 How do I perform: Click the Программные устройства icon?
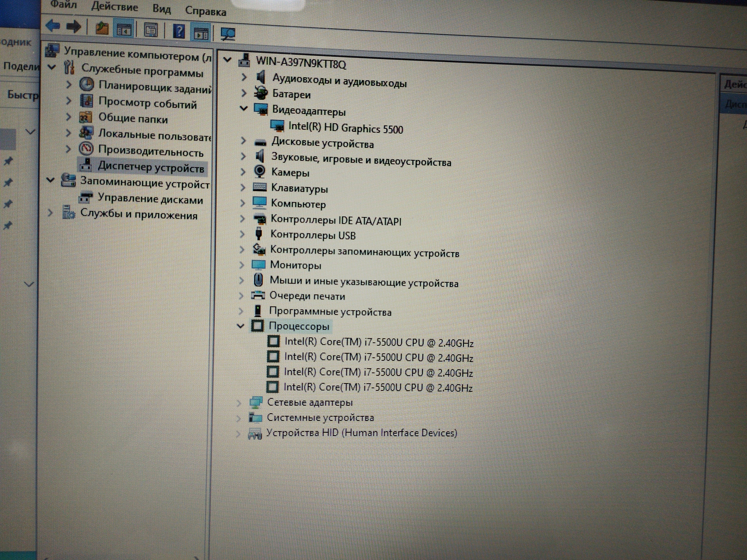click(x=257, y=311)
